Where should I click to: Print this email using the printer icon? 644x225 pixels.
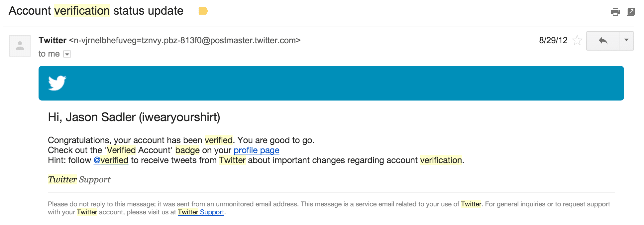coord(615,12)
